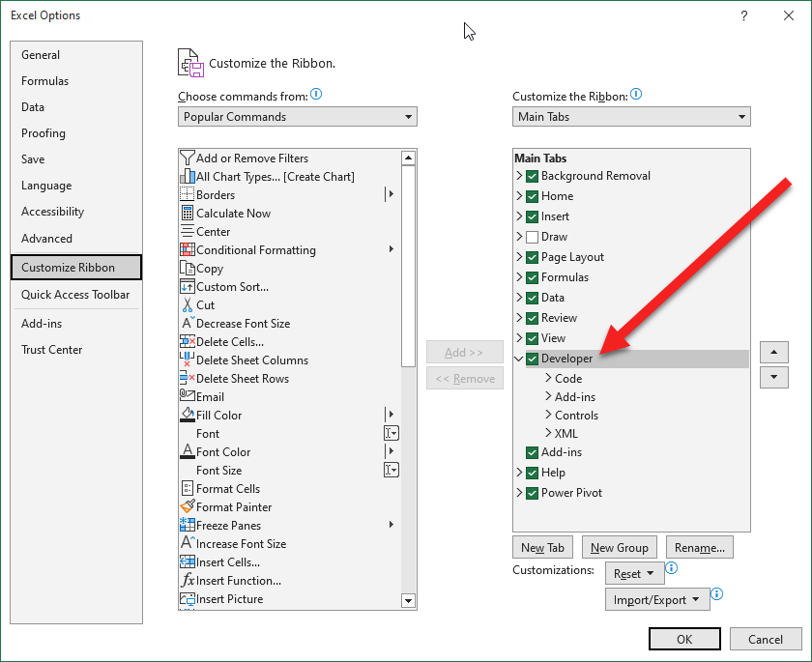Viewport: 812px width, 662px height.
Task: Expand the Code group under Developer
Action: 548,379
